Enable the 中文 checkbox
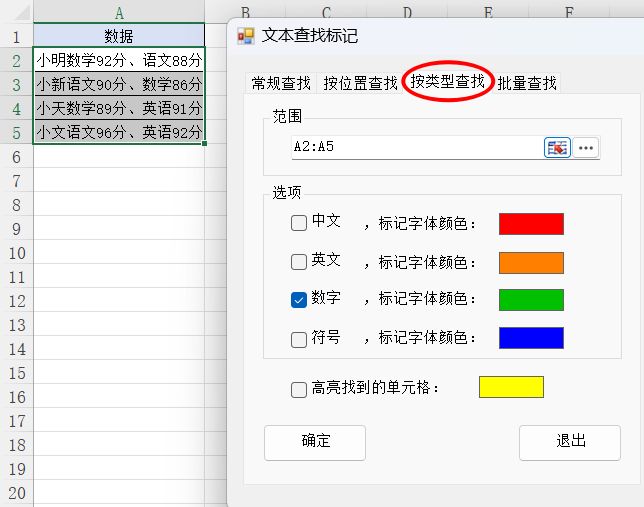 pos(299,223)
